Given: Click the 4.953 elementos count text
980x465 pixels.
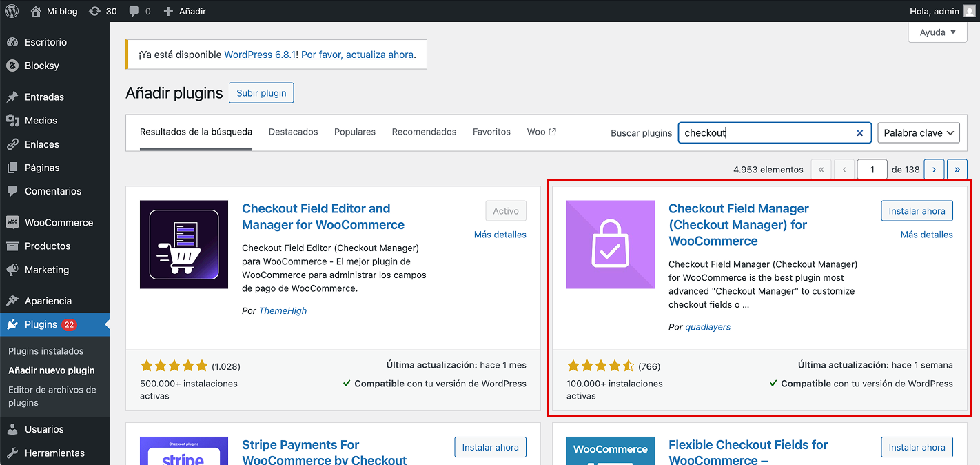Looking at the screenshot, I should click(768, 169).
